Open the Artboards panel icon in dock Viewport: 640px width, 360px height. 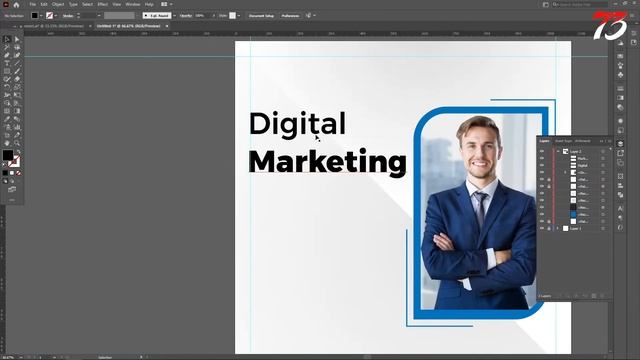click(x=620, y=162)
